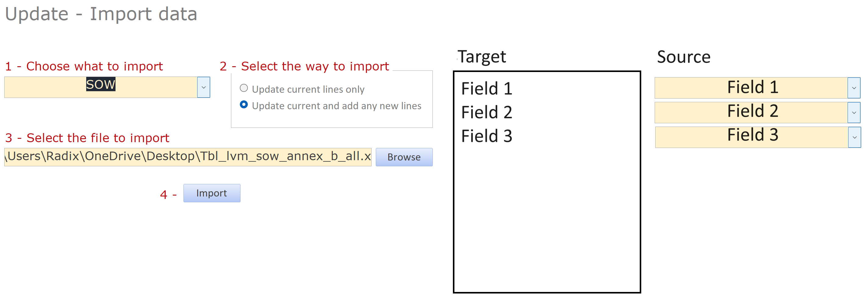Click the Source Field 1 combo box
Screen dimensions: 868x306
(x=751, y=88)
